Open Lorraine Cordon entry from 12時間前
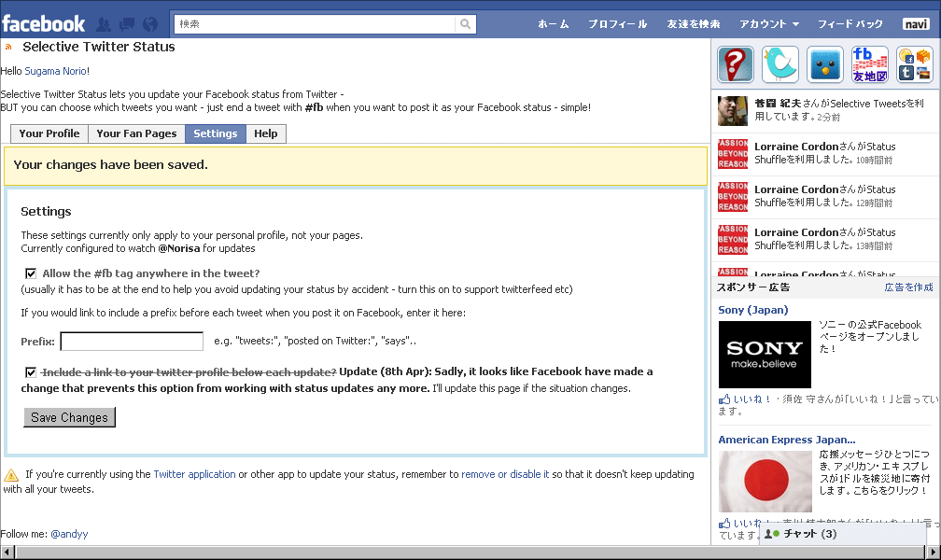The image size is (941, 560). (825, 196)
